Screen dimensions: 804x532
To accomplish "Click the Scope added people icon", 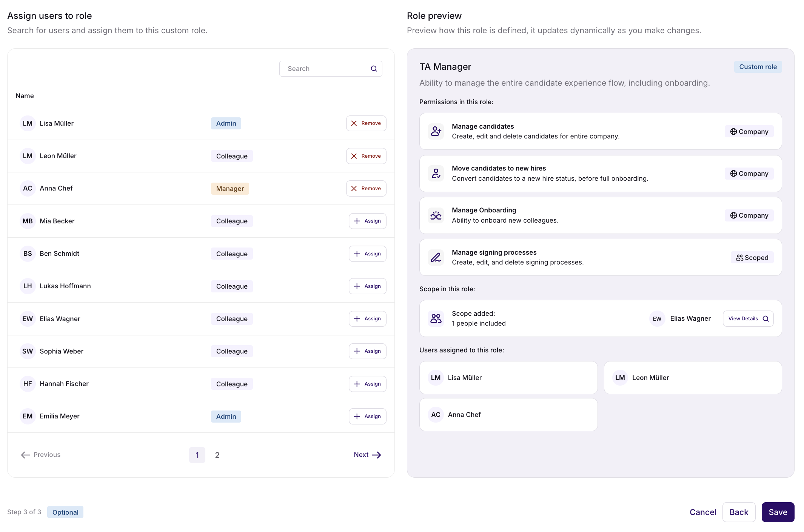I will click(436, 318).
